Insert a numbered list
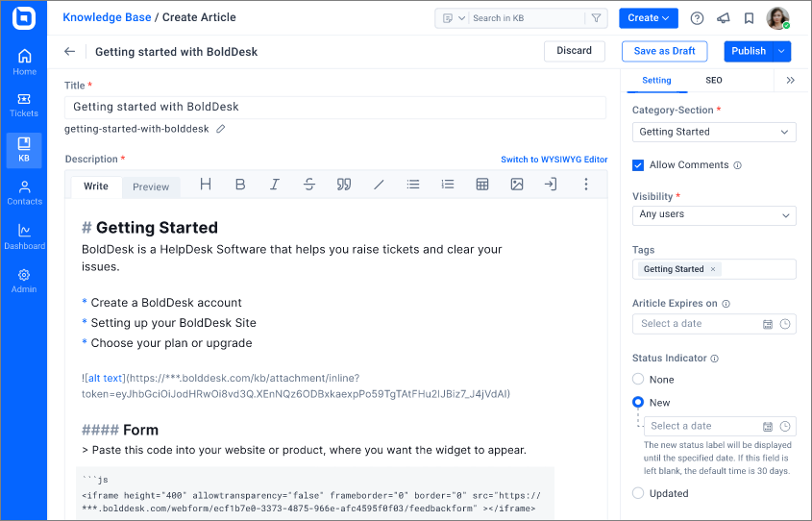Screen dimensions: 812x521 pyautogui.click(x=448, y=185)
